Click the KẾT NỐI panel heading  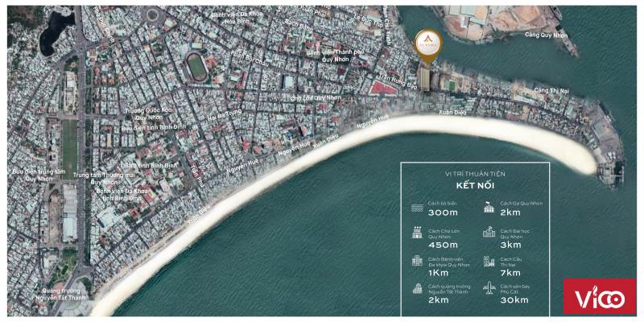[x=474, y=184]
